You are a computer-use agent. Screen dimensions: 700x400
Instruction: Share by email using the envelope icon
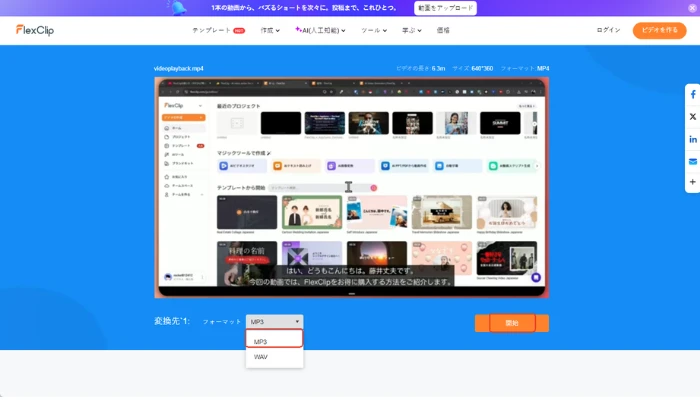coord(693,161)
